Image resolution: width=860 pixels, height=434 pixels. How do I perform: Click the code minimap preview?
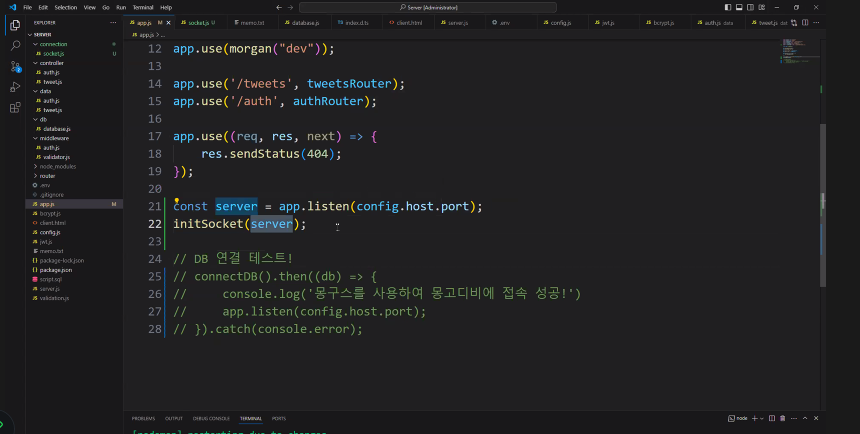pos(800,51)
